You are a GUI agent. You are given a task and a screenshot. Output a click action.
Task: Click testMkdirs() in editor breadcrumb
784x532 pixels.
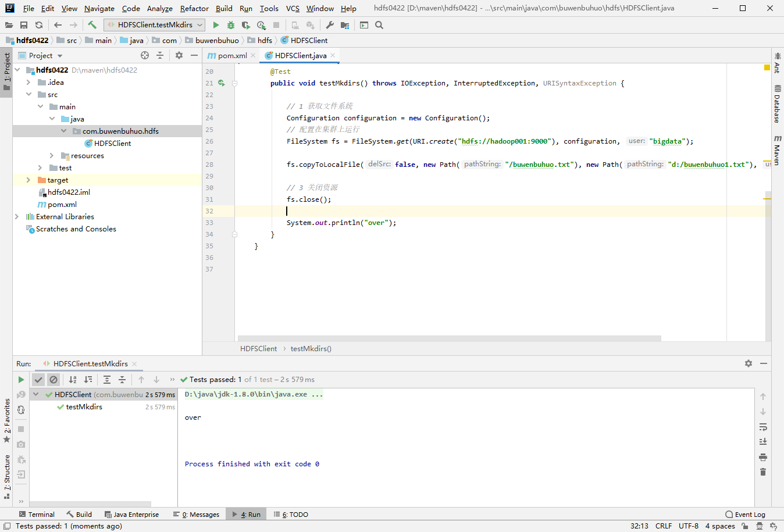coord(311,349)
